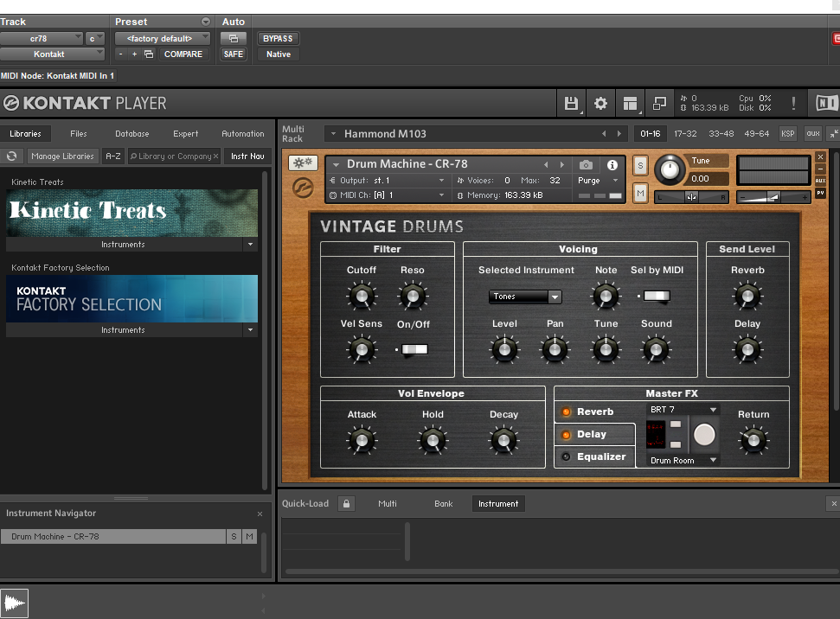Toggle Solo in Instrument Navigator row
Screen dimensions: 840x619
[x=234, y=537]
